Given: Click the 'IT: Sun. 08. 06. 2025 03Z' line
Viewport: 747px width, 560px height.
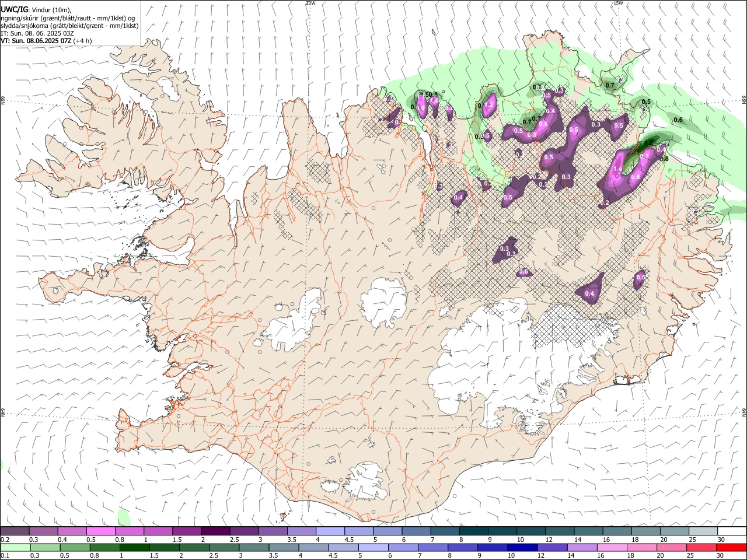Looking at the screenshot, I should [x=37, y=33].
